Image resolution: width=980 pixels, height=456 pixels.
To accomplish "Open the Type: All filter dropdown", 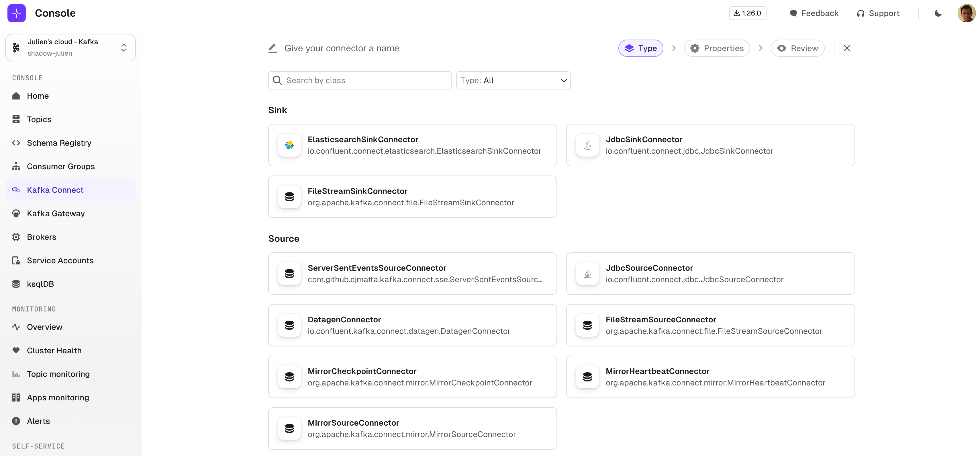I will [513, 80].
